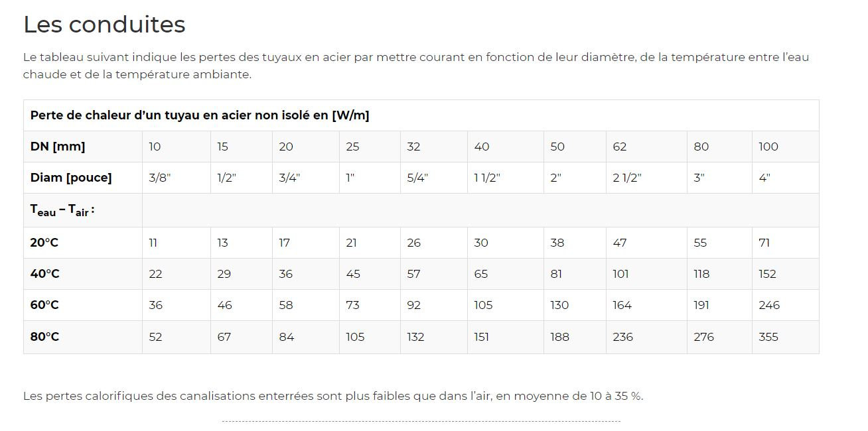Image resolution: width=868 pixels, height=431 pixels.
Task: Click the dotted separator line at bottom
Action: [421, 421]
